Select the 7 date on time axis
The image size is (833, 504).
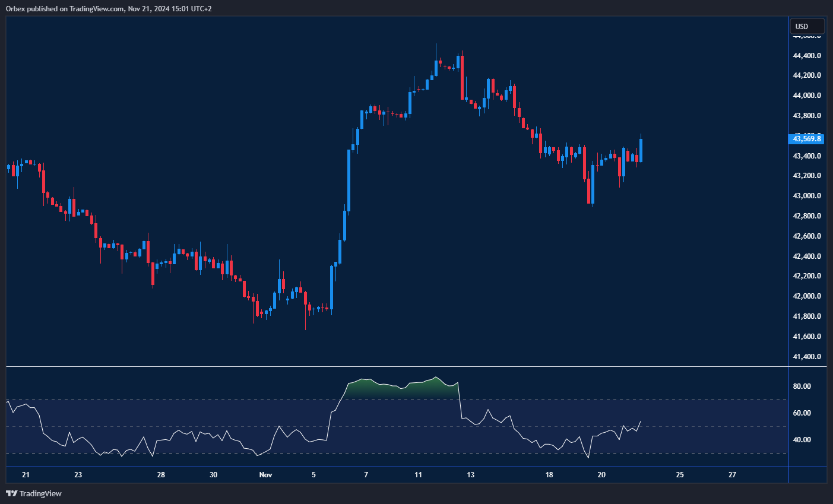click(366, 475)
